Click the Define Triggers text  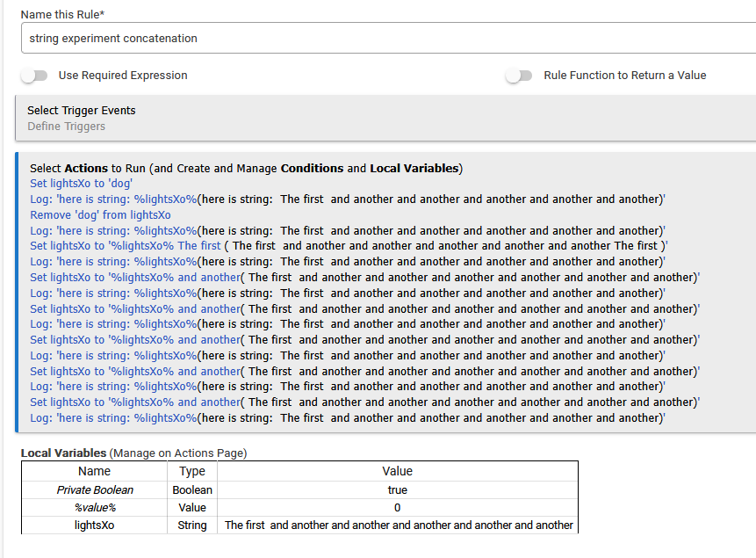pyautogui.click(x=66, y=127)
